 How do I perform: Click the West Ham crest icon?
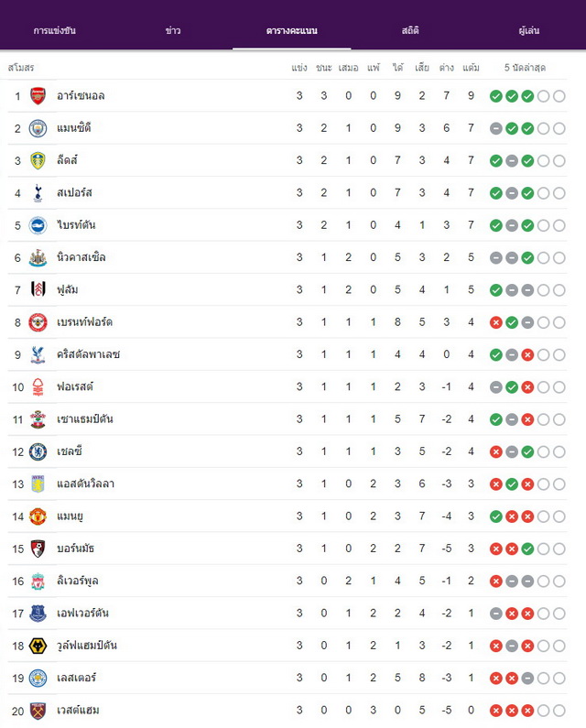pyautogui.click(x=38, y=711)
